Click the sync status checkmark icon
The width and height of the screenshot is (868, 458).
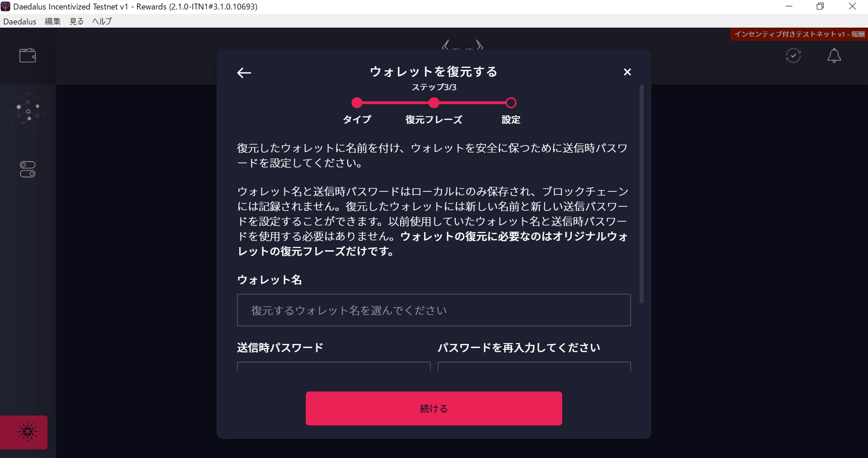(x=793, y=56)
